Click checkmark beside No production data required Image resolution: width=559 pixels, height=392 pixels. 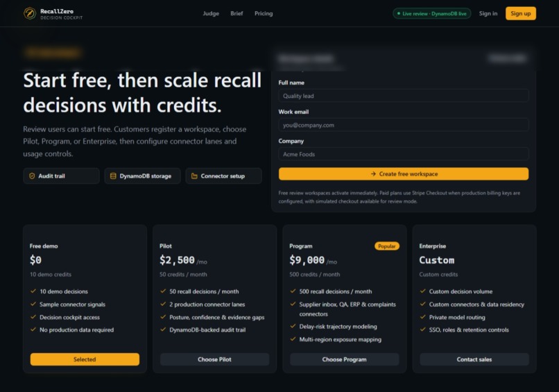pyautogui.click(x=33, y=330)
